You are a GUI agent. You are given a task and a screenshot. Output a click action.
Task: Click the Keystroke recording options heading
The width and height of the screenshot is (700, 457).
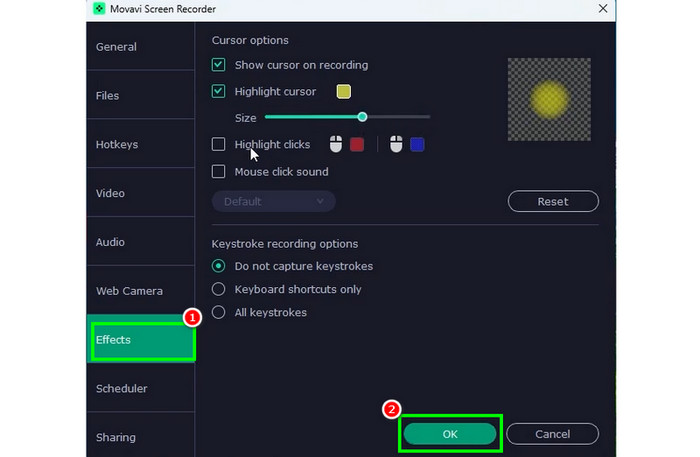pos(285,244)
